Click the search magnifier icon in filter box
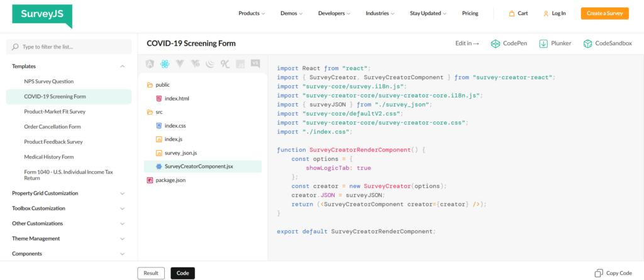This screenshot has width=644, height=280. [15, 47]
